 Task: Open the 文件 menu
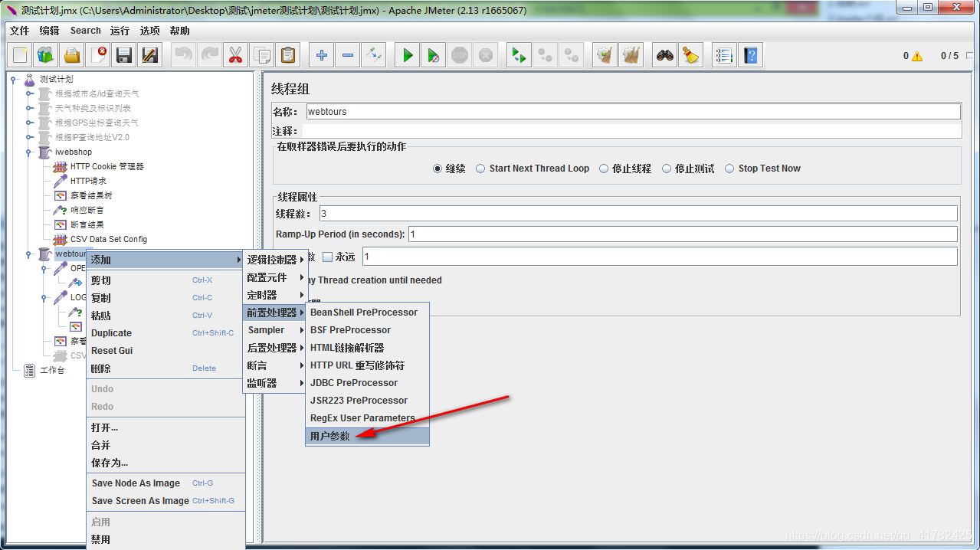19,31
